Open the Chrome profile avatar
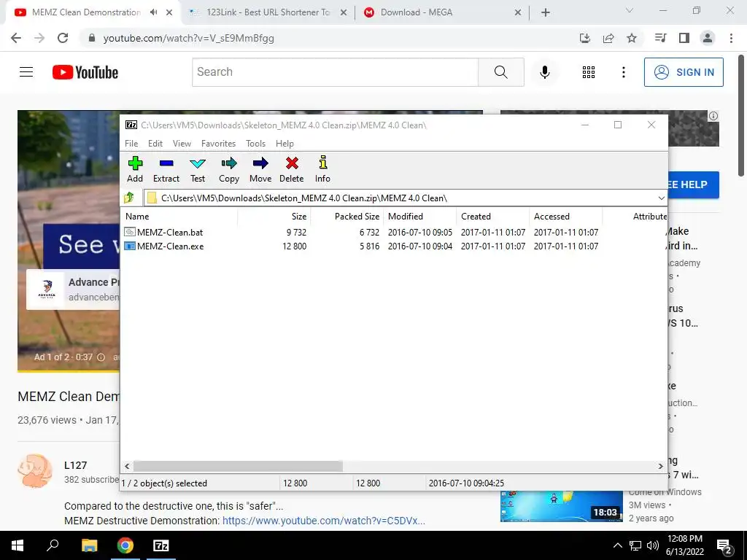The height and width of the screenshot is (560, 747). (x=708, y=38)
